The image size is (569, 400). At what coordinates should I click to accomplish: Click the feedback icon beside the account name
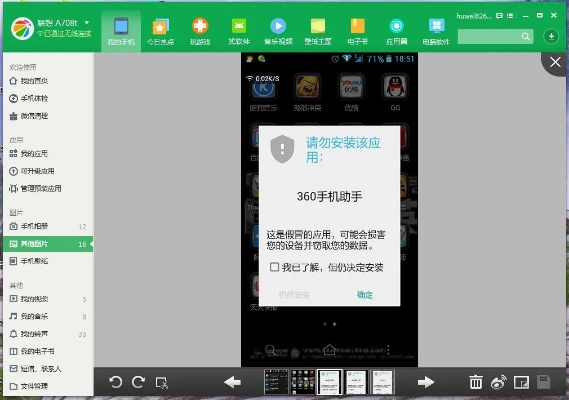tap(500, 16)
